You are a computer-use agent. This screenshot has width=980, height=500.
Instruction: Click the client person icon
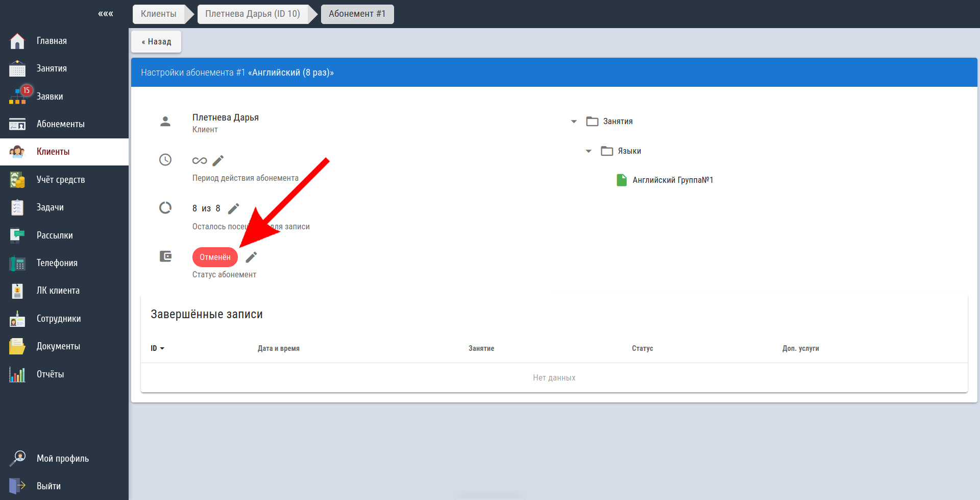165,122
